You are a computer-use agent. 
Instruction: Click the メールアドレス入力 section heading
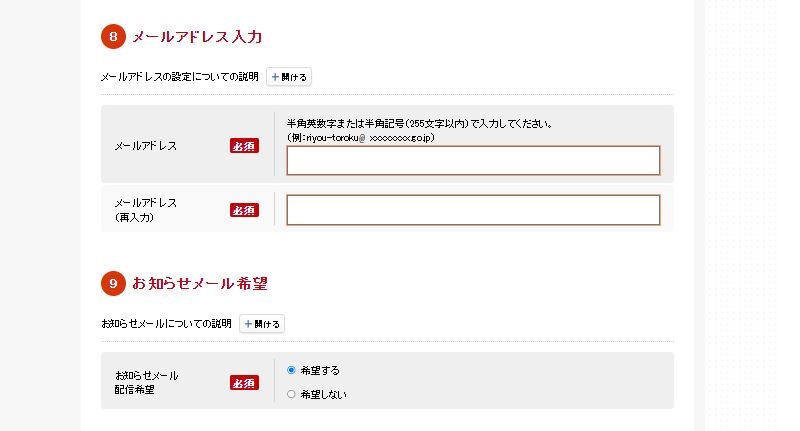click(x=197, y=37)
